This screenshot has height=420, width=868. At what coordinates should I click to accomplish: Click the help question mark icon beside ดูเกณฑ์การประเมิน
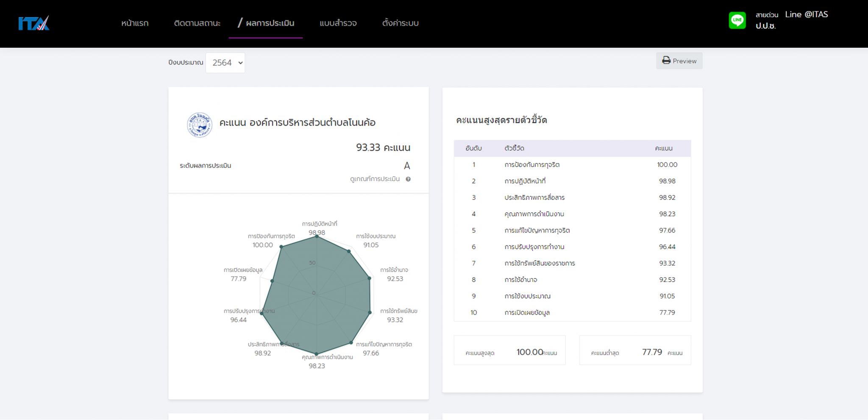click(408, 179)
